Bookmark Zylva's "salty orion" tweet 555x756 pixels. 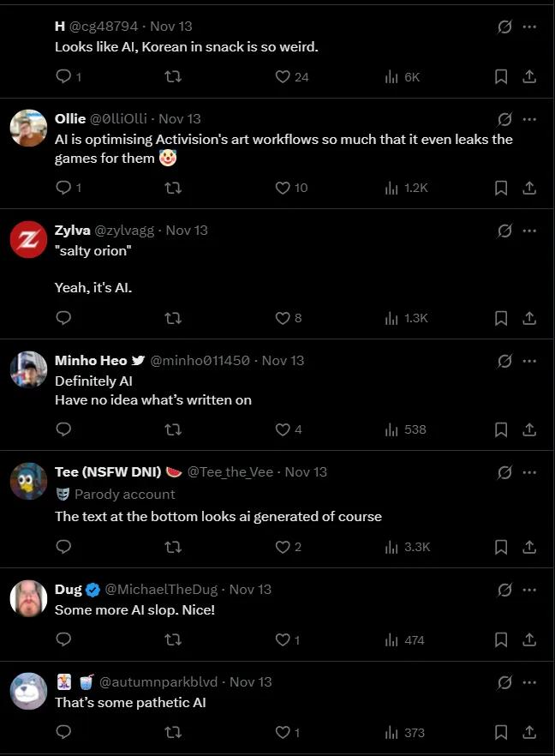(501, 318)
